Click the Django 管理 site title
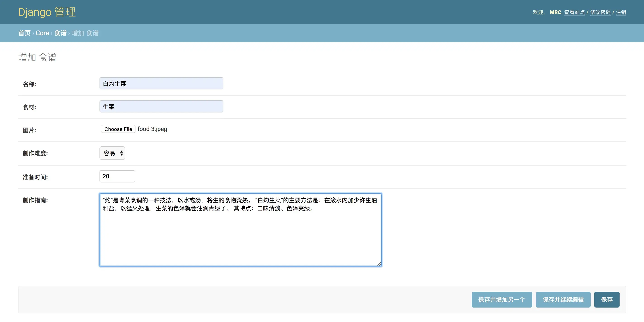Screen dimensions: 644x322 pos(47,12)
